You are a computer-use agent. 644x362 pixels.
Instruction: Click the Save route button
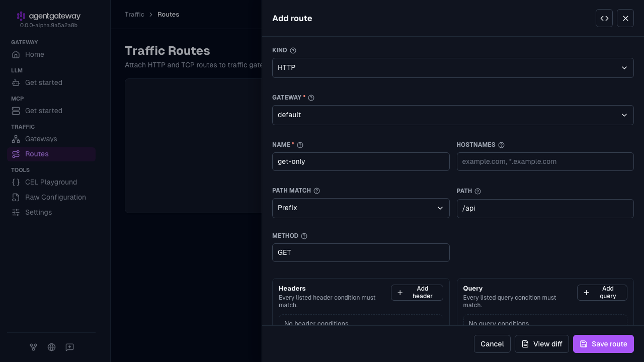(603, 344)
